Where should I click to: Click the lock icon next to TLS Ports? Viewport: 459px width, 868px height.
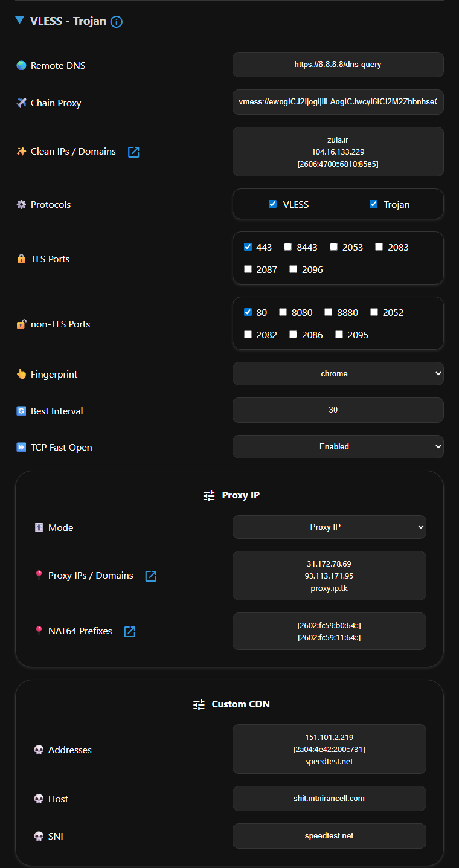pos(22,258)
